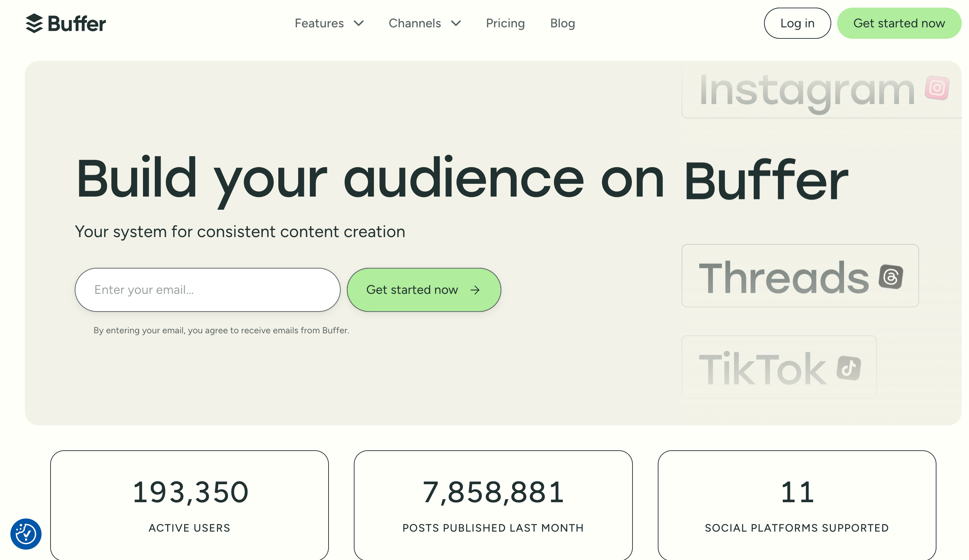
Task: Click the TikTok app icon
Action: click(850, 367)
